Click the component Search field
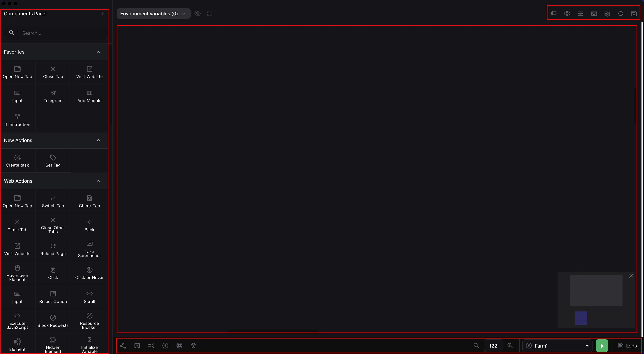Viewport: 644px width, 354px height. pyautogui.click(x=56, y=33)
